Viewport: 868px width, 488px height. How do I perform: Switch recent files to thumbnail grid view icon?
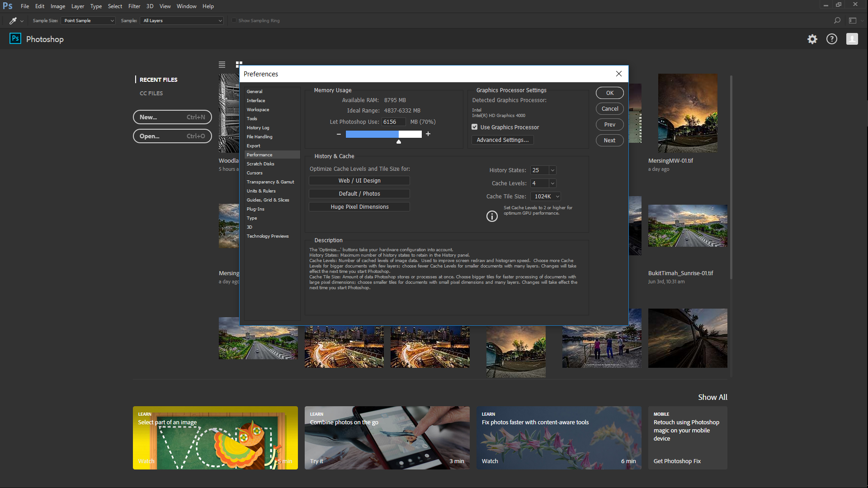click(x=239, y=64)
